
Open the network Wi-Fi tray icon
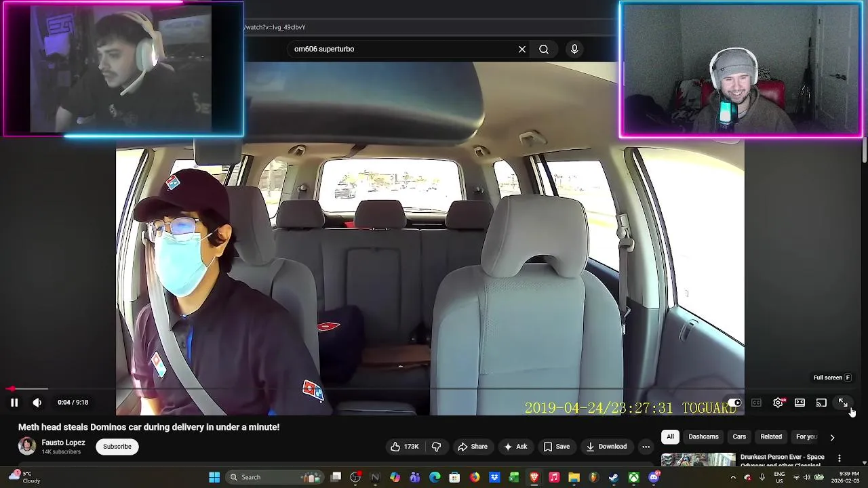[797, 477]
